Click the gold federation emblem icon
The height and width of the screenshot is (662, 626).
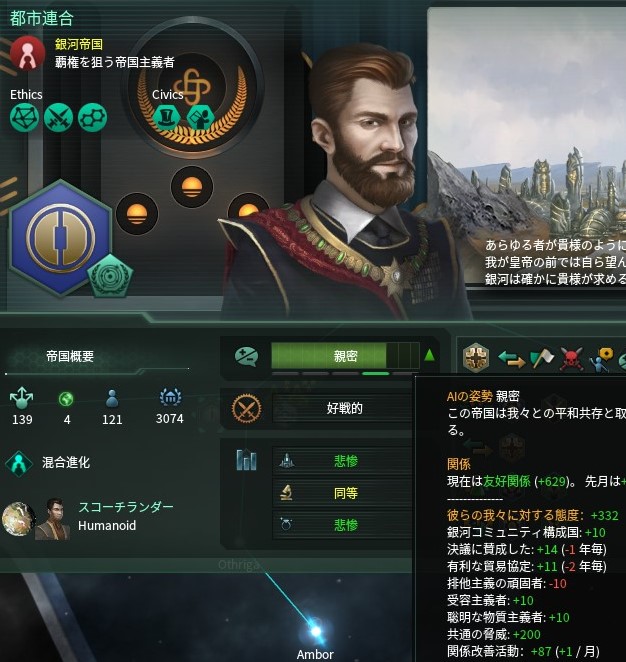pyautogui.click(x=476, y=358)
